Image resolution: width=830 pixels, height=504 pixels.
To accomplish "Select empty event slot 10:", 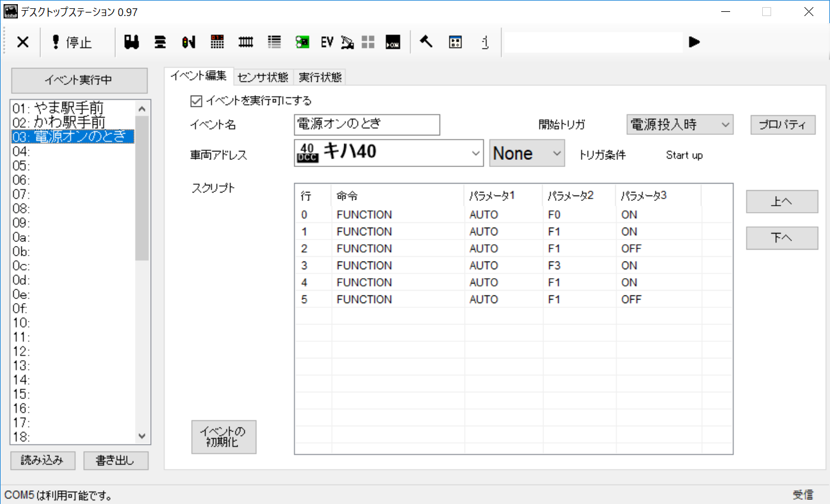I will (73, 323).
